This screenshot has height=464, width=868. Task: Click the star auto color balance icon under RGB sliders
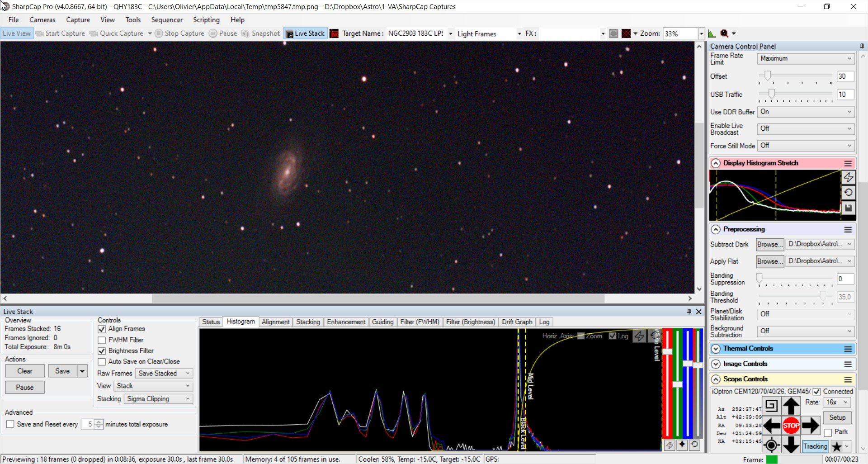pos(682,445)
